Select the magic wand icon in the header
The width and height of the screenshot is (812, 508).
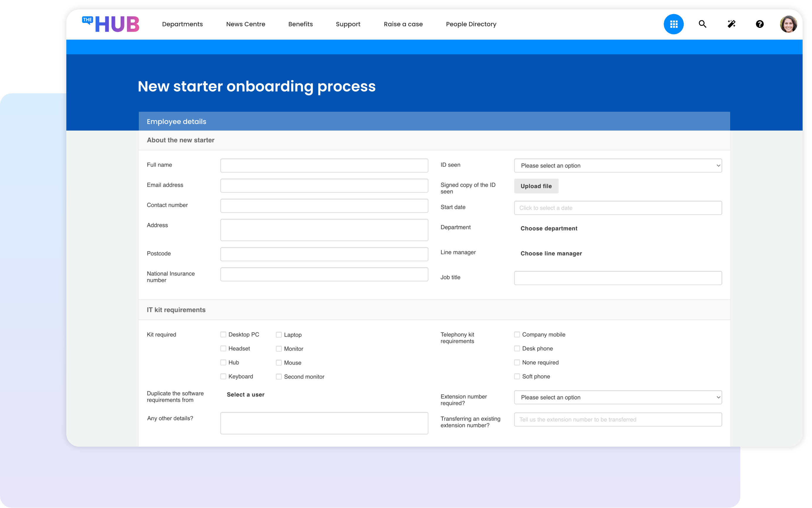pos(731,24)
